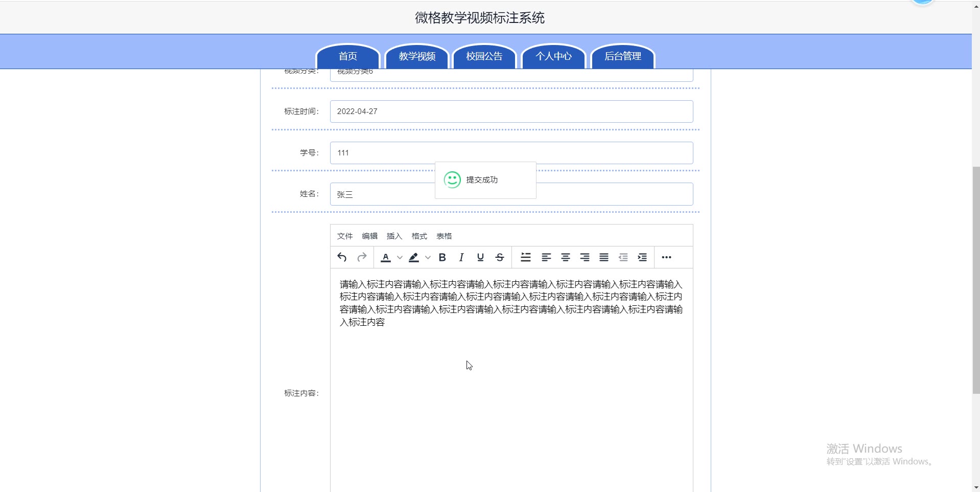Apply background highlight color icon

coord(414,257)
